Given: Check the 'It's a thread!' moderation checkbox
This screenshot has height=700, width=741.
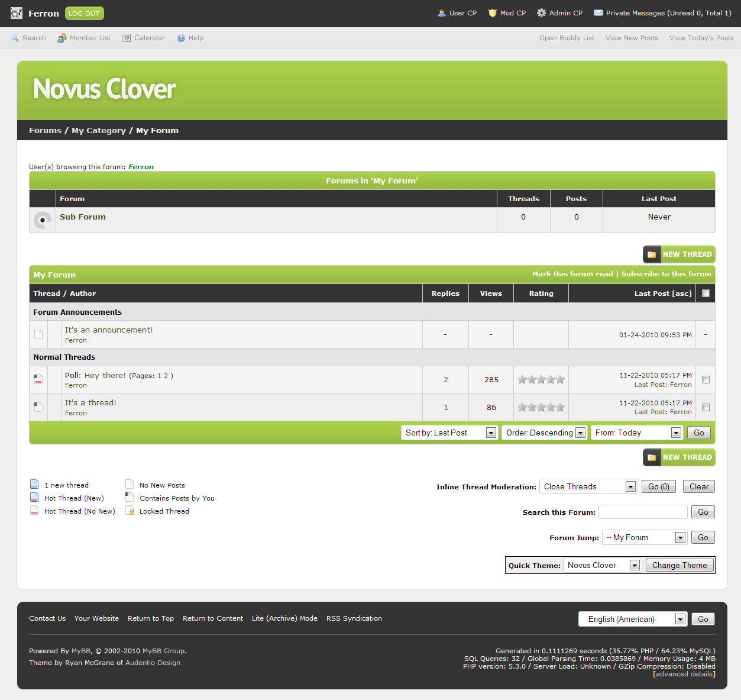Looking at the screenshot, I should [706, 407].
